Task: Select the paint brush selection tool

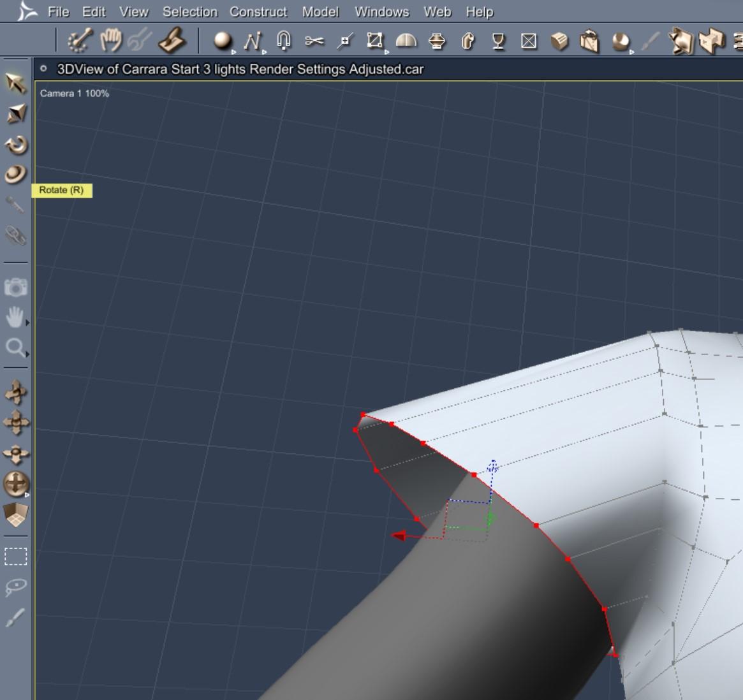Action: (x=15, y=618)
